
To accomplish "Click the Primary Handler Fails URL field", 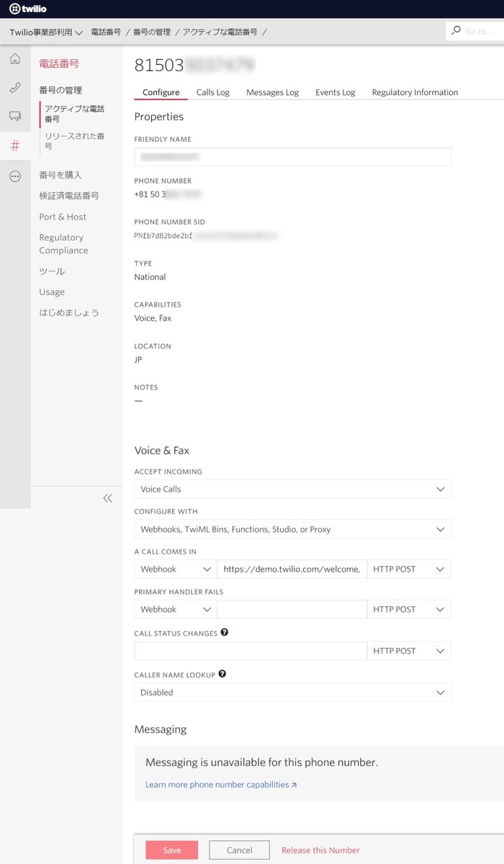I will [x=292, y=609].
